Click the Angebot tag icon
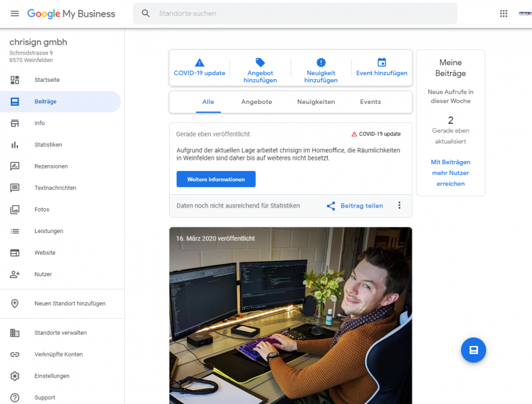The width and height of the screenshot is (532, 404). point(260,63)
